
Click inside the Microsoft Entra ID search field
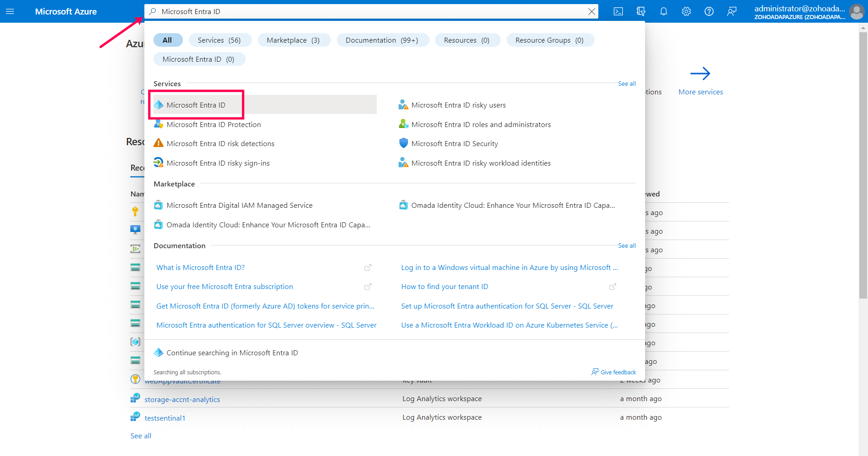click(x=318, y=11)
